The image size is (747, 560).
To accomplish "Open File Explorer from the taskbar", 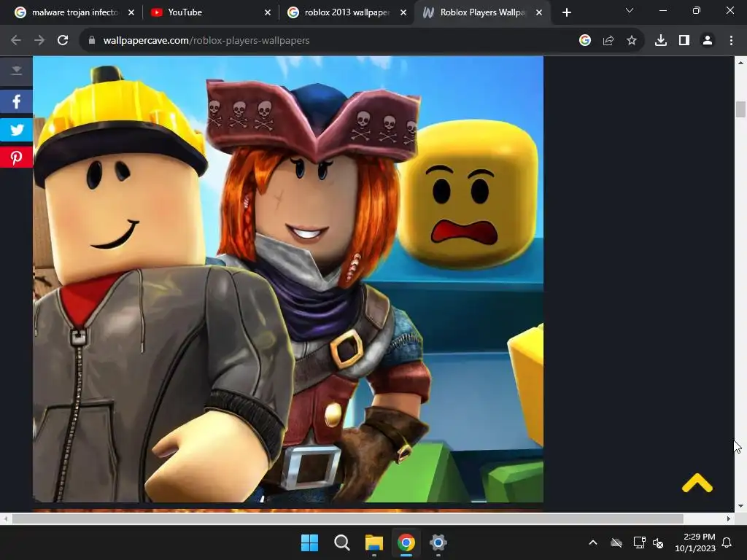I will click(374, 542).
